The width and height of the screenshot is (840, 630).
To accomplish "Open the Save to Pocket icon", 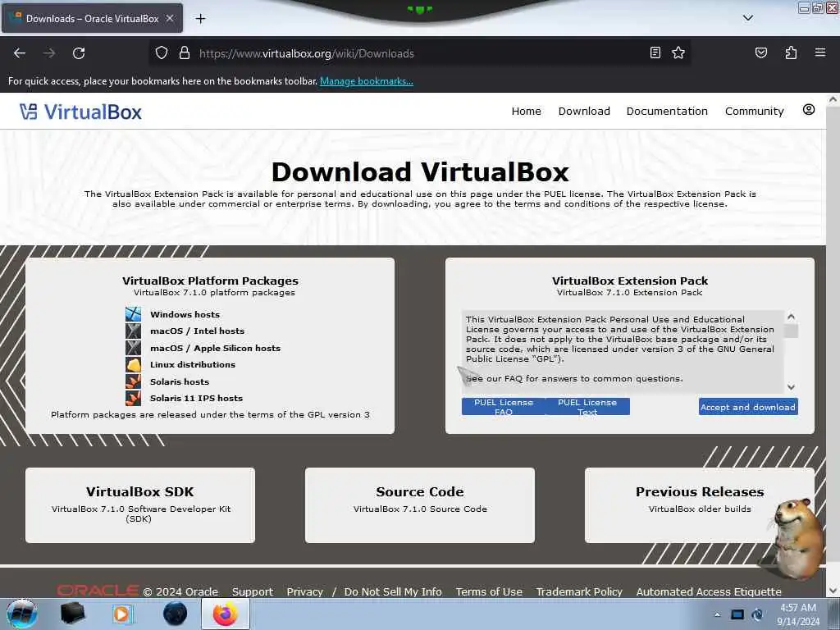I will (x=760, y=52).
